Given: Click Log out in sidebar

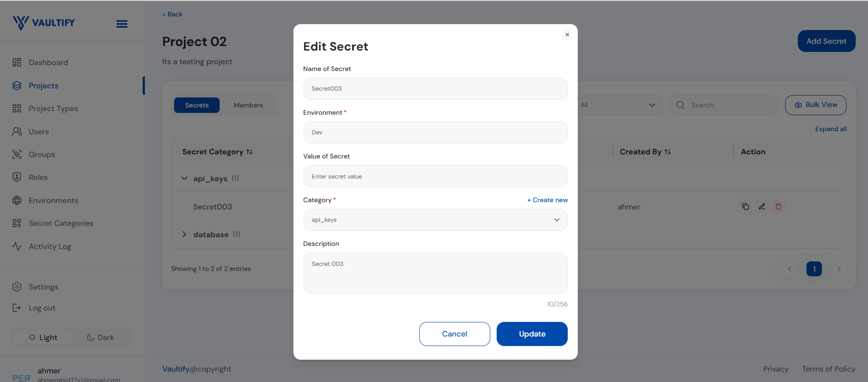Looking at the screenshot, I should (42, 308).
